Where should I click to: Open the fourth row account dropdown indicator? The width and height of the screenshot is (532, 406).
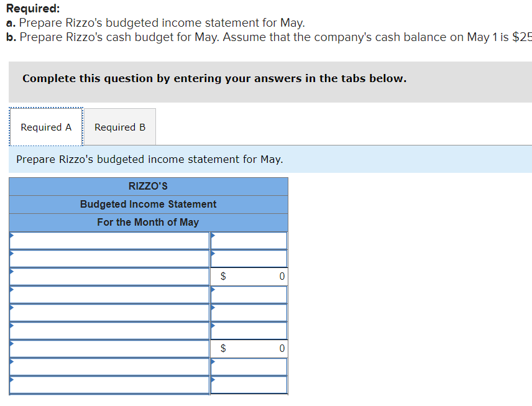(x=11, y=290)
